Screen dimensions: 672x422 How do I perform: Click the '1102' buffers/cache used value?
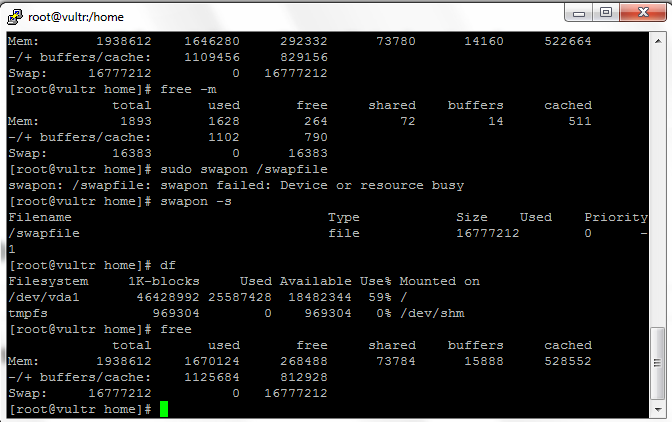tap(224, 138)
